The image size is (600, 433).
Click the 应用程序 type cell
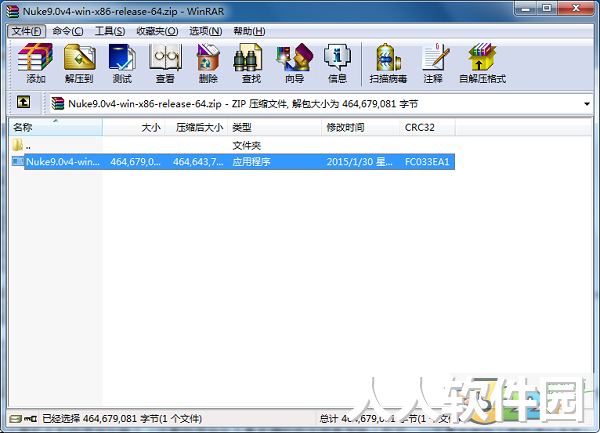[x=251, y=162]
